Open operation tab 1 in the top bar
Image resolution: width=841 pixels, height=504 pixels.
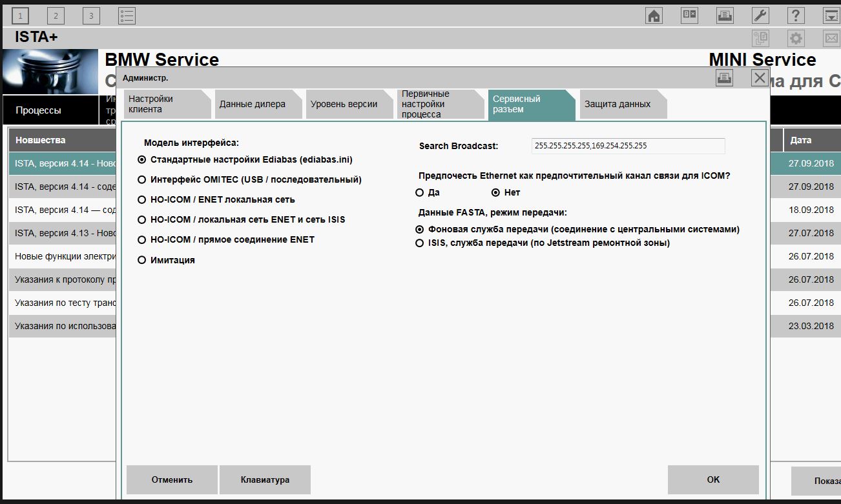(21, 16)
